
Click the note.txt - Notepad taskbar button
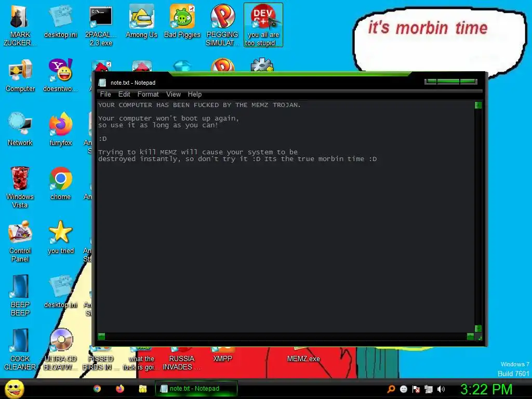click(x=196, y=389)
